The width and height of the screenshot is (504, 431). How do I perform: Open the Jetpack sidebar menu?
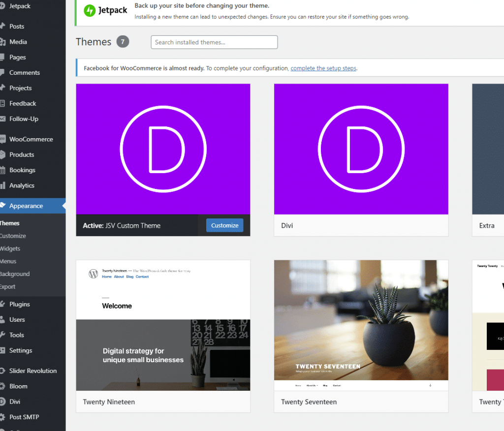click(19, 6)
